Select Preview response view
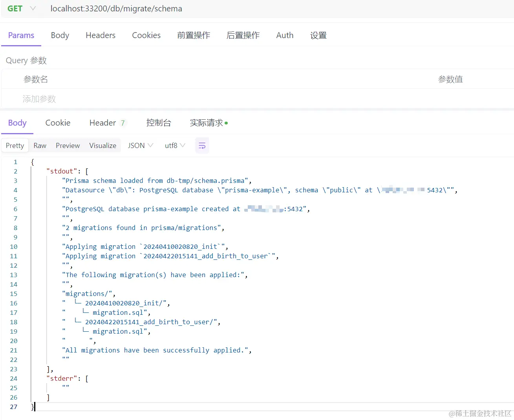The height and width of the screenshot is (420, 514). [x=68, y=146]
